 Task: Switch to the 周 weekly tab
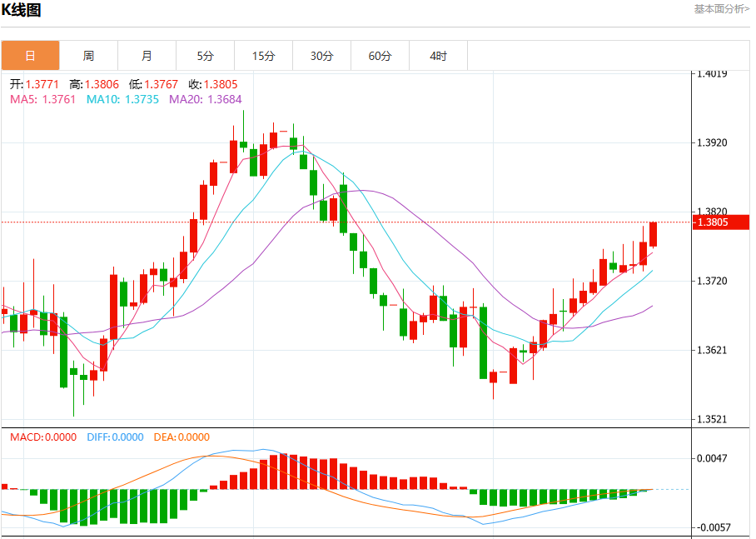[88, 56]
